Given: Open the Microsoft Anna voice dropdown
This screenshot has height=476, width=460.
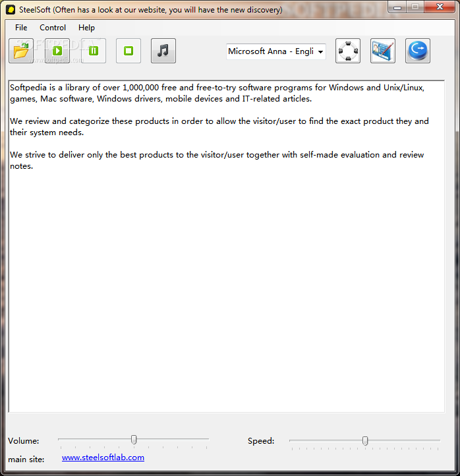Looking at the screenshot, I should point(276,51).
